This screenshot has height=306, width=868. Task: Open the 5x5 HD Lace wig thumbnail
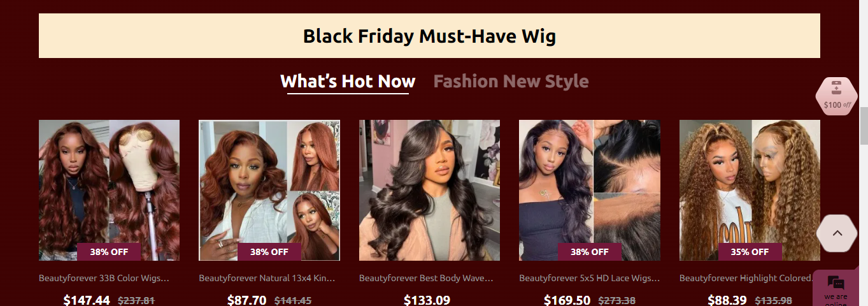point(590,190)
